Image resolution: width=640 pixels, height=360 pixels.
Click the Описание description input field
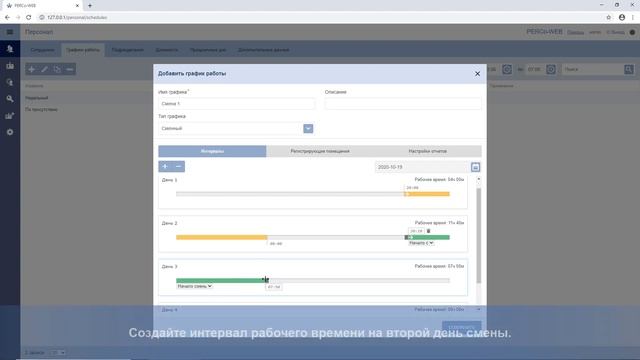coord(403,104)
